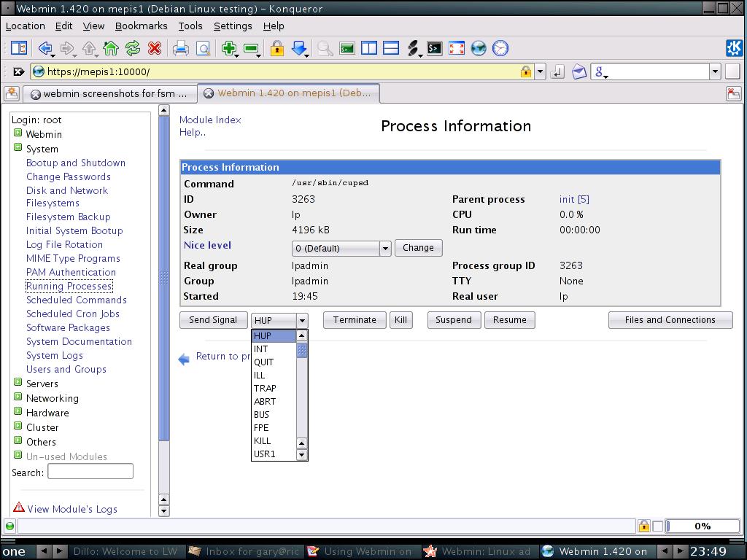Open the Settings menu
Screen dimensions: 747x560
click(233, 26)
